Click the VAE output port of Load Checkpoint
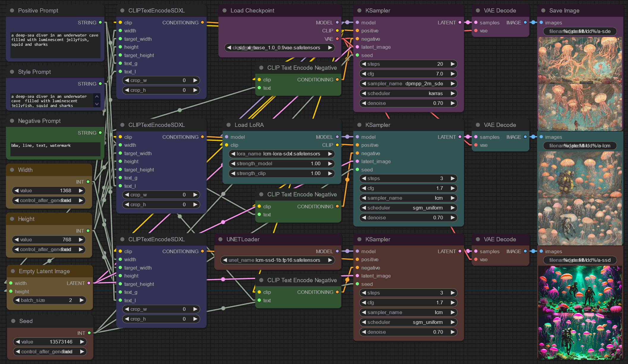This screenshot has width=628, height=364. [x=337, y=39]
